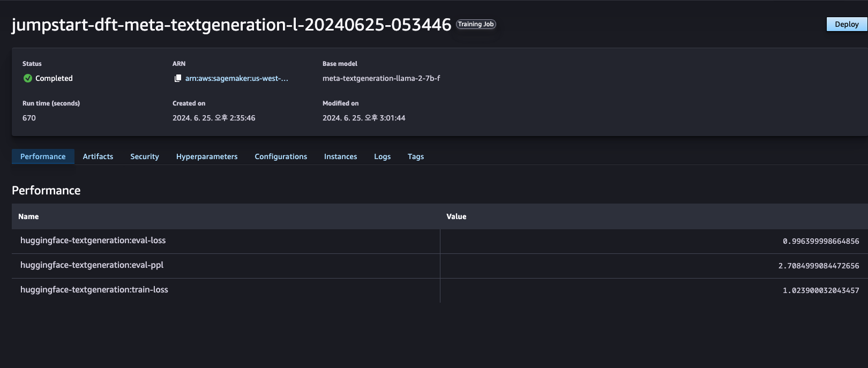The width and height of the screenshot is (868, 368).
Task: Open the Tags tab
Action: point(416,156)
